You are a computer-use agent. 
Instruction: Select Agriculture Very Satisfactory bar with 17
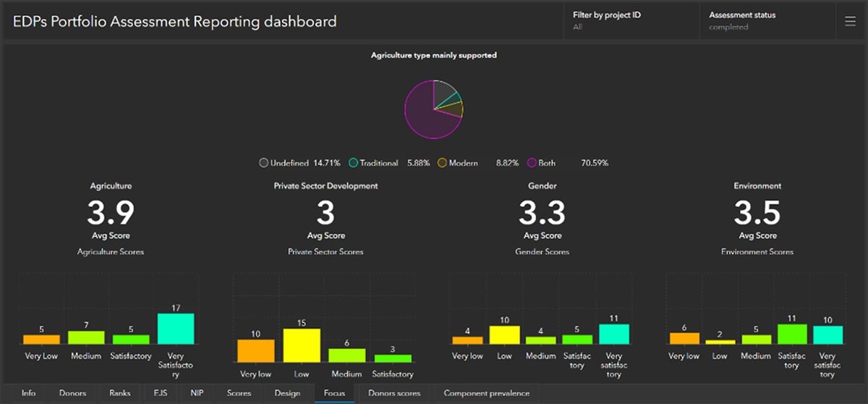coord(176,329)
